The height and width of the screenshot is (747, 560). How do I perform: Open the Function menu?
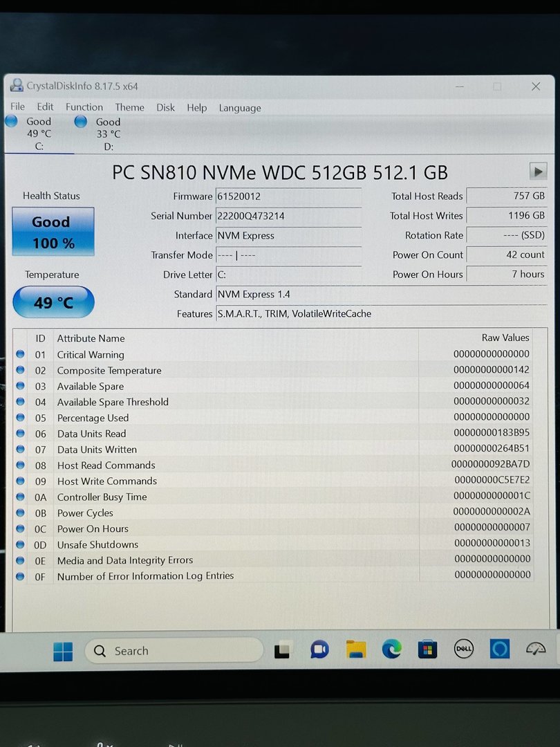[x=84, y=107]
